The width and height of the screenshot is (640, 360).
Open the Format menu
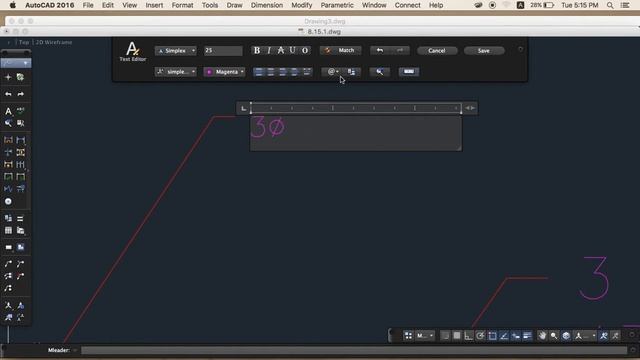[182, 5]
